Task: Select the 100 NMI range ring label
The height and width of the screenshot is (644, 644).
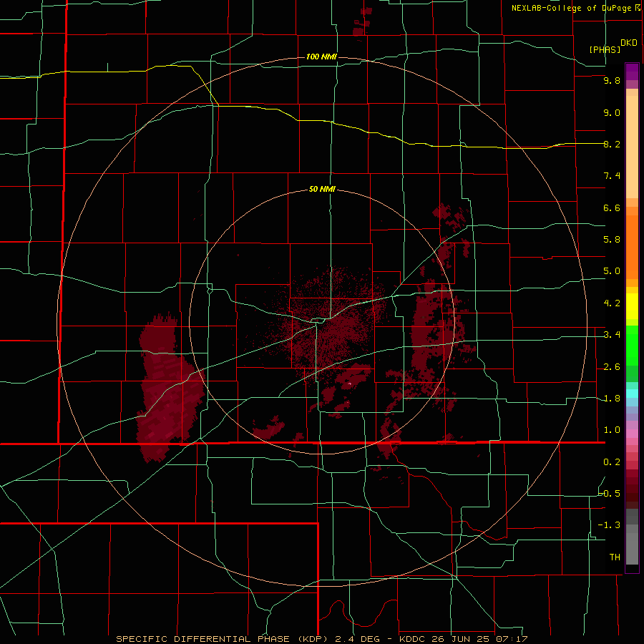Action: click(x=321, y=57)
